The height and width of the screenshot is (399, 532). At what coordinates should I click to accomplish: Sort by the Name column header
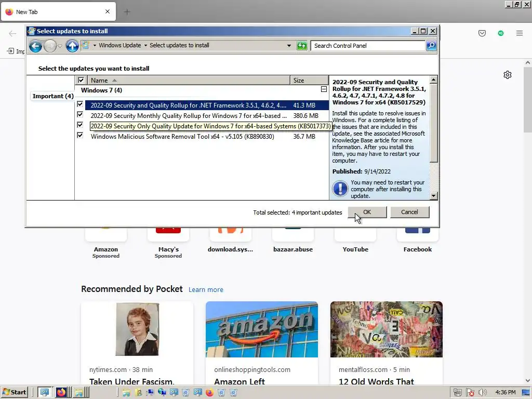[189, 80]
